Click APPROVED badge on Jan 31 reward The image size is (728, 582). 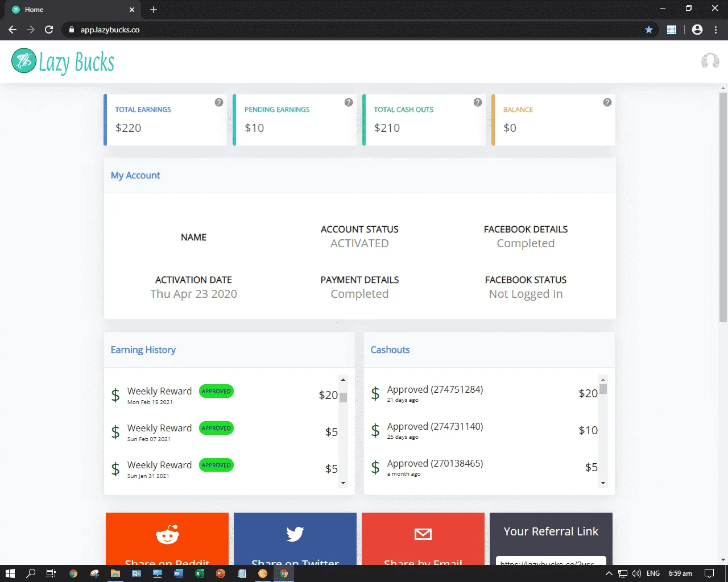217,465
